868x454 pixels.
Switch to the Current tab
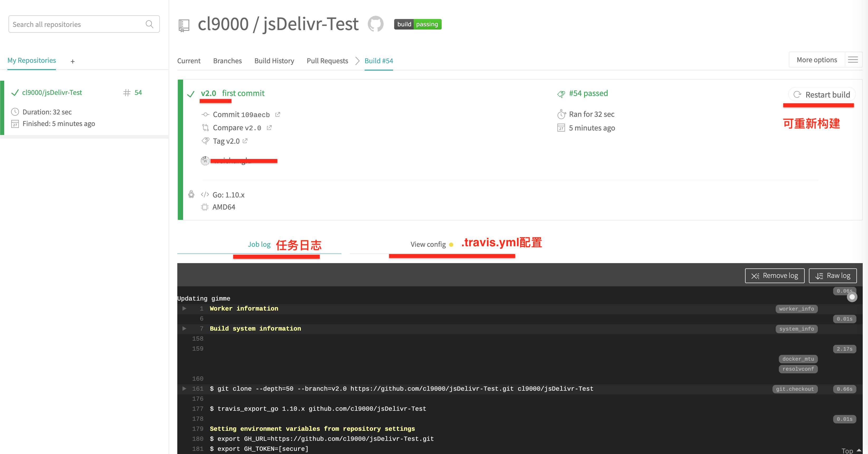click(x=189, y=61)
